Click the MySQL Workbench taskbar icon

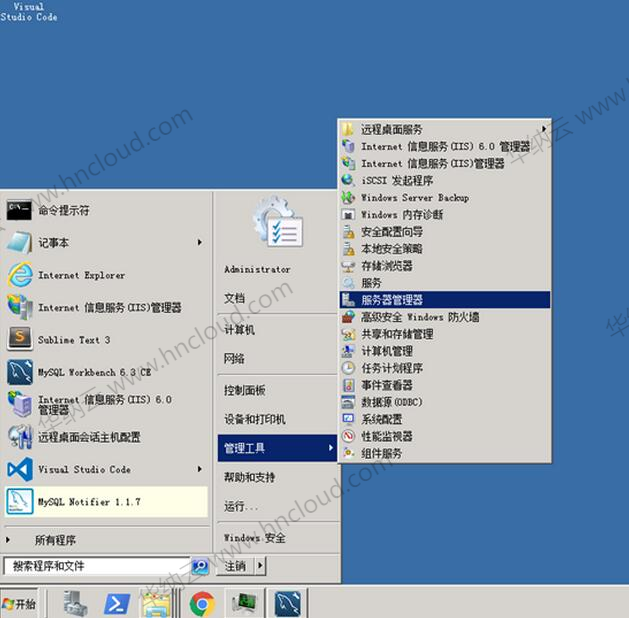pyautogui.click(x=287, y=604)
